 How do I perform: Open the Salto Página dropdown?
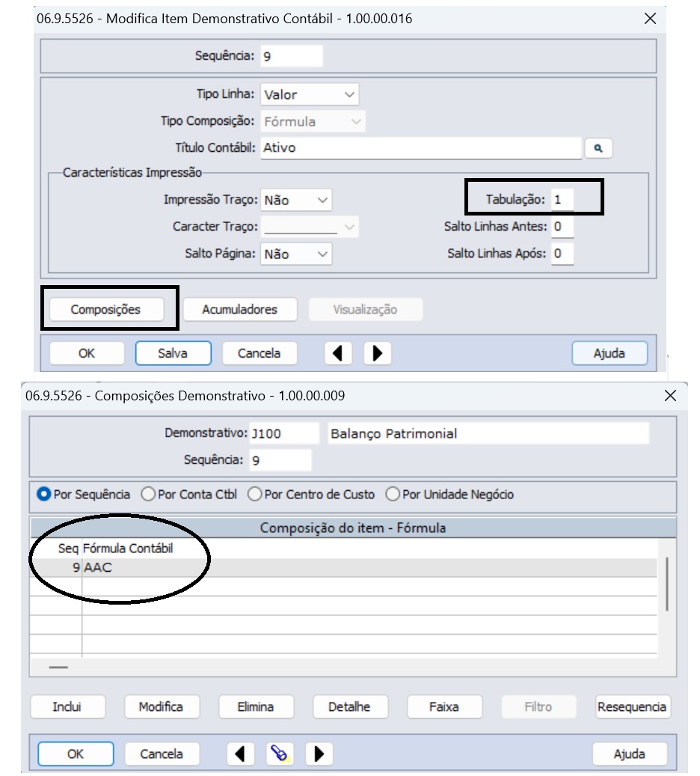click(296, 254)
